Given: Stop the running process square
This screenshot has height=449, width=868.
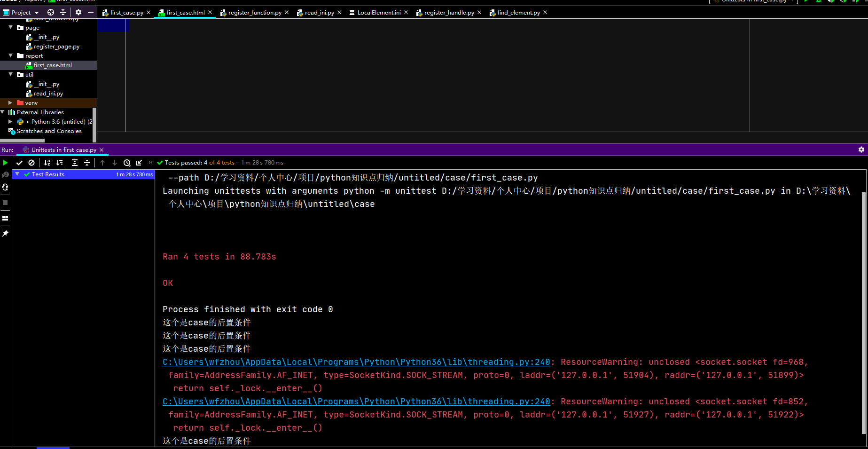Looking at the screenshot, I should [5, 203].
